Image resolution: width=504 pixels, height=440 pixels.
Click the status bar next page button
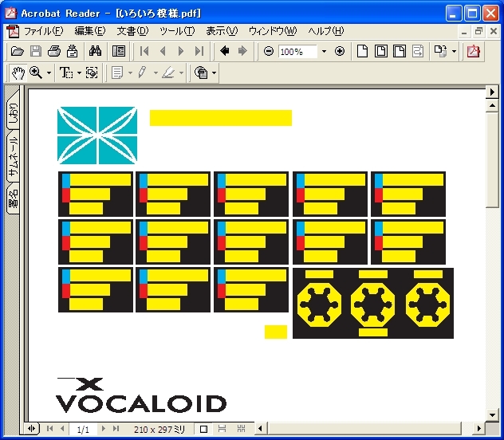tap(104, 429)
